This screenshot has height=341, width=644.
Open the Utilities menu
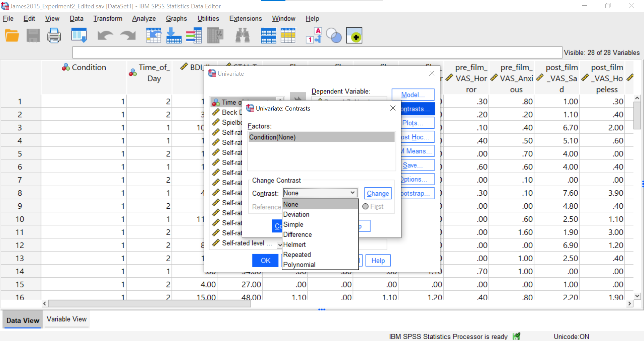pos(208,18)
